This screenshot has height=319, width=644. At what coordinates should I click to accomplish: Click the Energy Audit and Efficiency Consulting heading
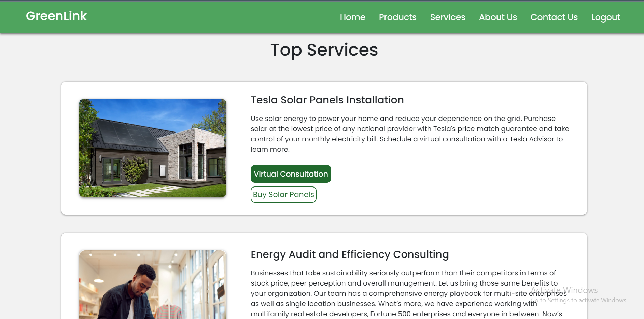(x=350, y=254)
